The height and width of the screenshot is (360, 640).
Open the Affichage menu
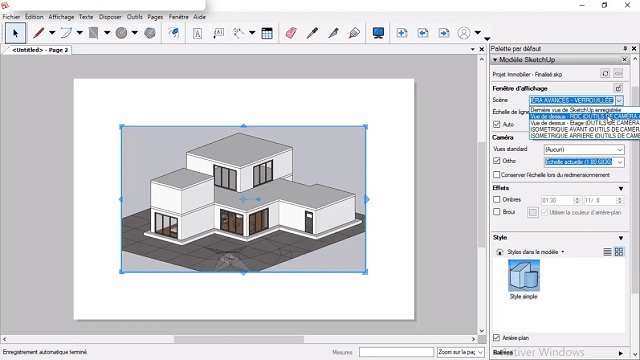click(x=61, y=17)
